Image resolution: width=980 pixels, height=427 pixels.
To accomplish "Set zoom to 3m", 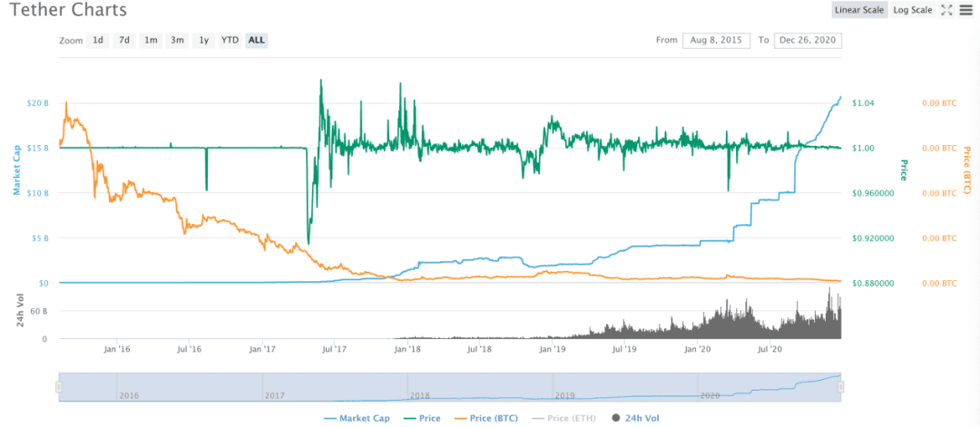I will pos(178,40).
